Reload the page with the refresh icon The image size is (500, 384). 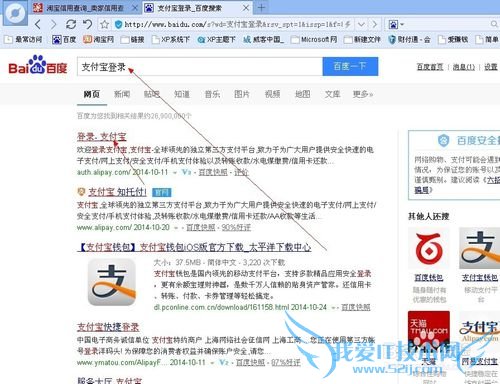tap(71, 24)
